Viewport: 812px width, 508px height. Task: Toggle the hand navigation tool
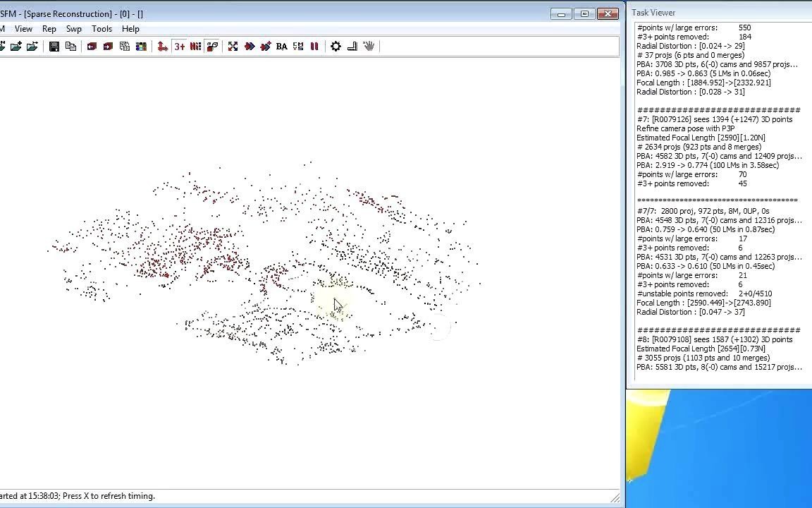[x=369, y=47]
